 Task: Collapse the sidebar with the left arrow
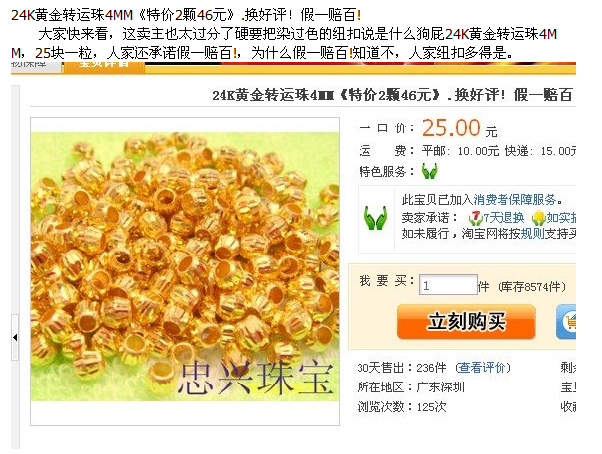(x=15, y=337)
